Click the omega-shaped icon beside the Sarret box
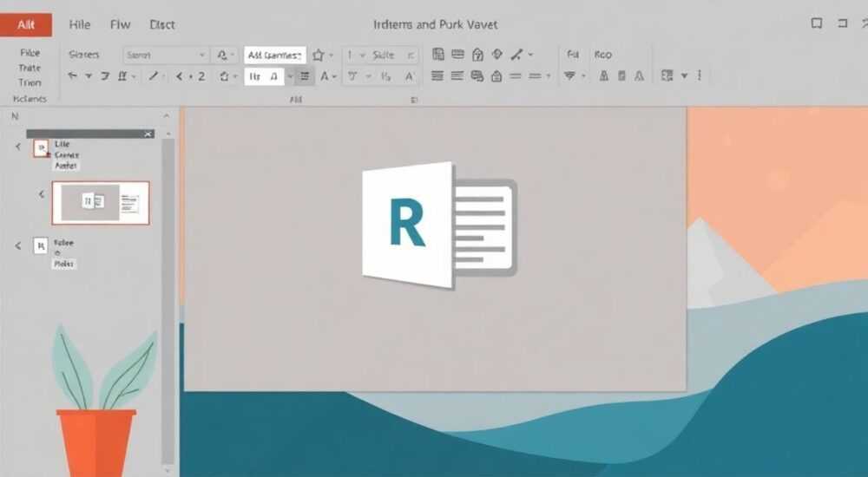The width and height of the screenshot is (868, 477). coord(222,55)
